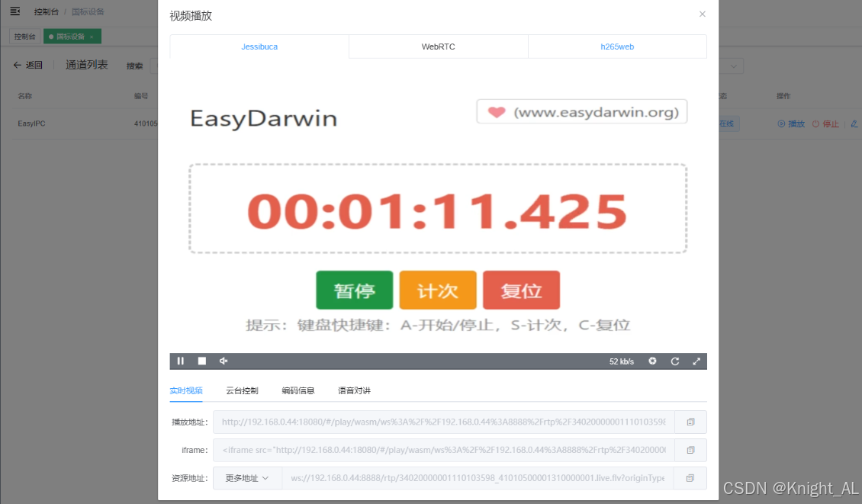Image resolution: width=862 pixels, height=504 pixels.
Task: Toggle the sidebar hamburger menu icon
Action: coord(14,11)
